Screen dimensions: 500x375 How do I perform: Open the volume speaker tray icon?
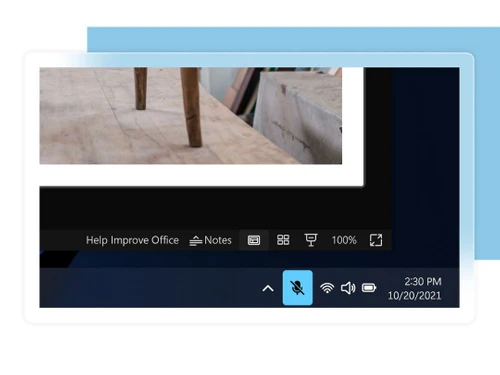point(348,288)
